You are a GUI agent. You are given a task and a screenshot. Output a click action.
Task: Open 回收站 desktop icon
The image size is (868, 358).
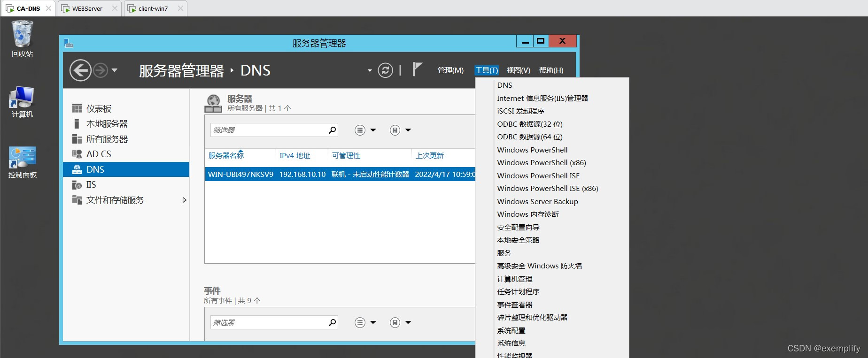22,38
